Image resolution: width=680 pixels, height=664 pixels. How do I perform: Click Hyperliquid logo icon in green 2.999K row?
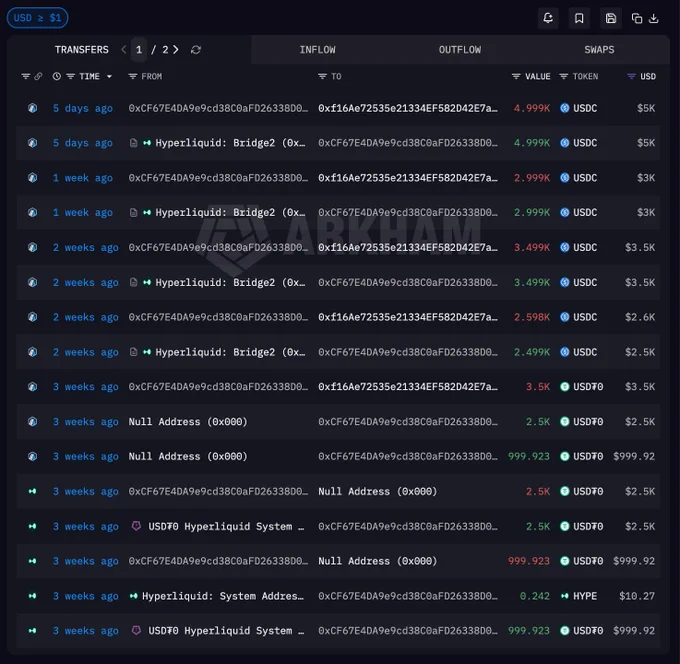tap(147, 213)
